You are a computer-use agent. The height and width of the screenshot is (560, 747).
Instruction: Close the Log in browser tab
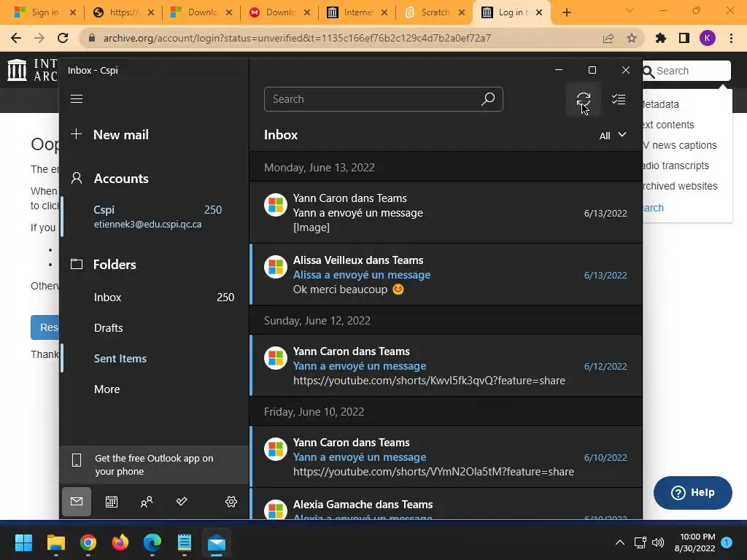tap(539, 12)
